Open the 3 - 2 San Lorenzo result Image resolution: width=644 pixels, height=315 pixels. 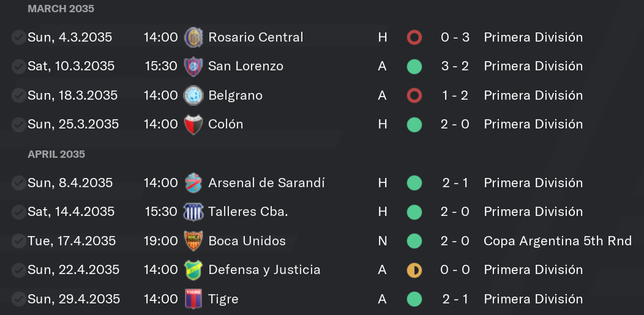455,67
